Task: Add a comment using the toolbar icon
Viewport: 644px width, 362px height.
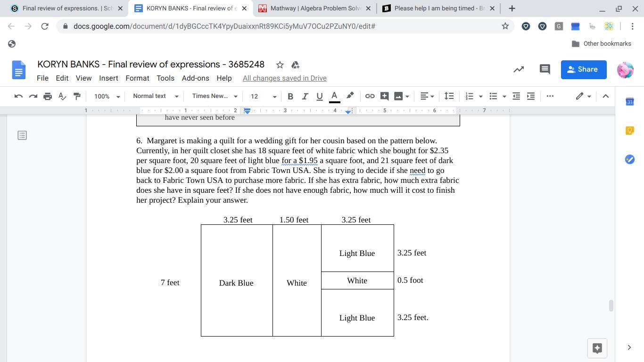Action: click(385, 96)
